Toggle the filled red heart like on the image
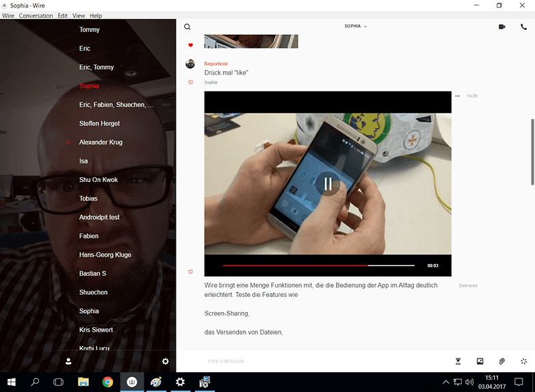Screen dimensions: 535x392 [x=190, y=45]
